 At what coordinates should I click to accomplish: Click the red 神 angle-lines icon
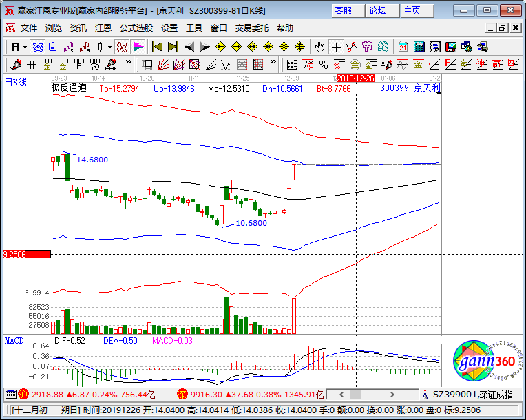(482, 65)
